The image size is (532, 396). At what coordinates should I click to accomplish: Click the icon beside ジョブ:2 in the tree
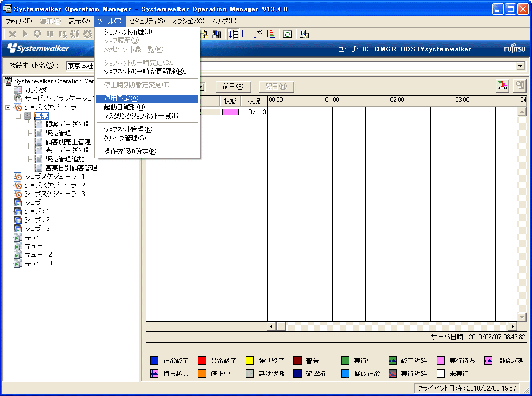[x=18, y=220]
